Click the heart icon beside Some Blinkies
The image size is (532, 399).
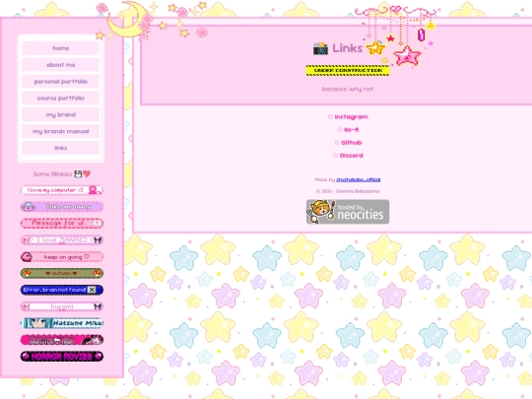[87, 174]
